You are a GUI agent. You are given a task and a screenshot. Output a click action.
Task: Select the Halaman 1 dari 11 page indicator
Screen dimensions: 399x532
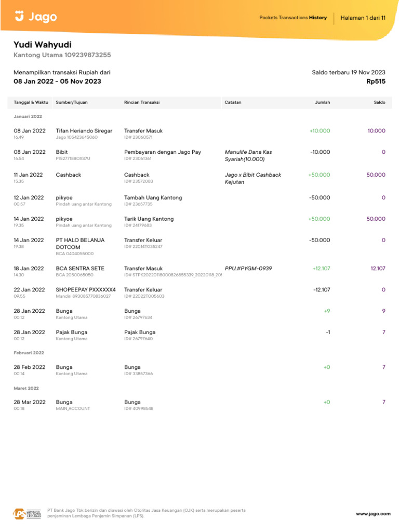point(363,18)
